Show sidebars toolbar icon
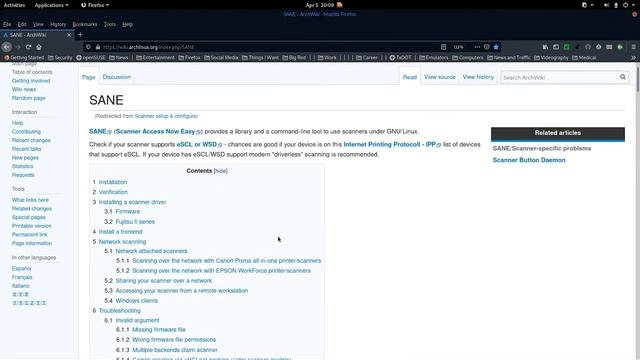 [x=556, y=47]
